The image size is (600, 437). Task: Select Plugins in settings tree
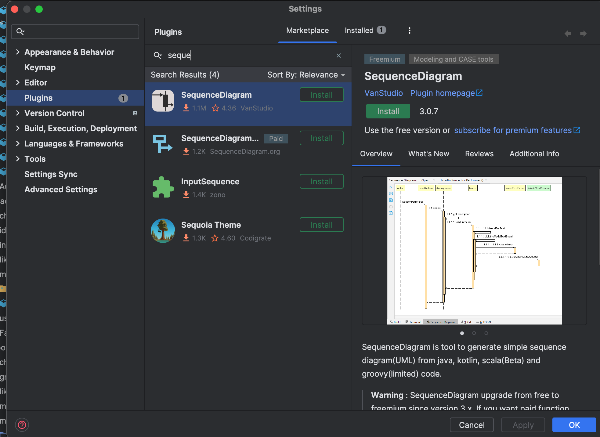click(75, 98)
